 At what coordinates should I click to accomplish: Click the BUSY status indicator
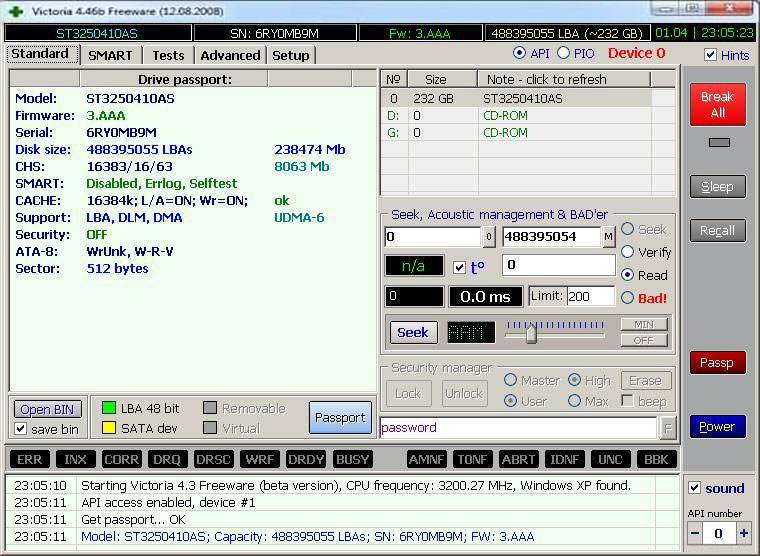pos(352,460)
